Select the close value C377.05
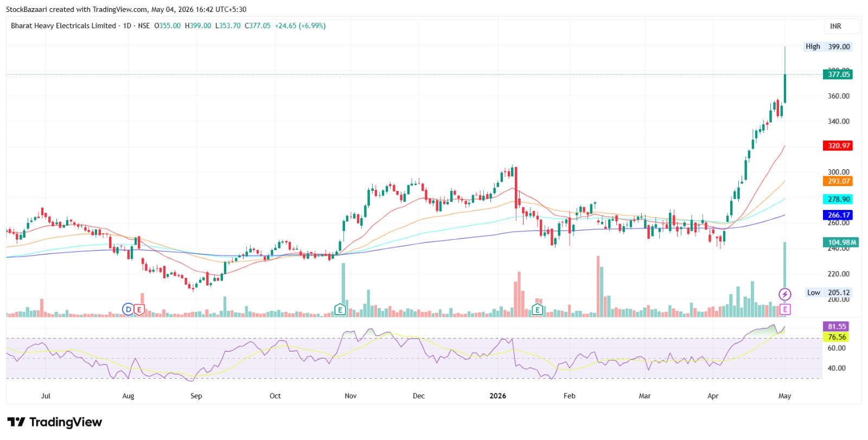 (258, 25)
